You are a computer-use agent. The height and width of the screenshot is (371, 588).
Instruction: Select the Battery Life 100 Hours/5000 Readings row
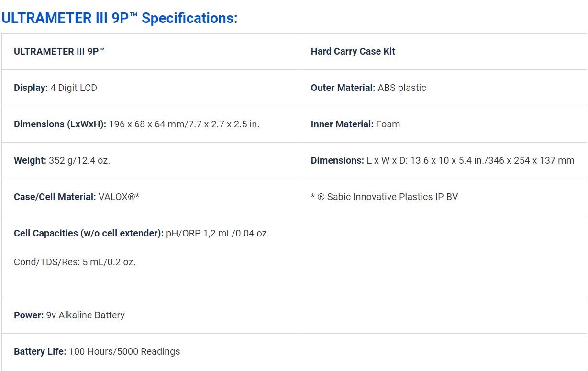150,352
